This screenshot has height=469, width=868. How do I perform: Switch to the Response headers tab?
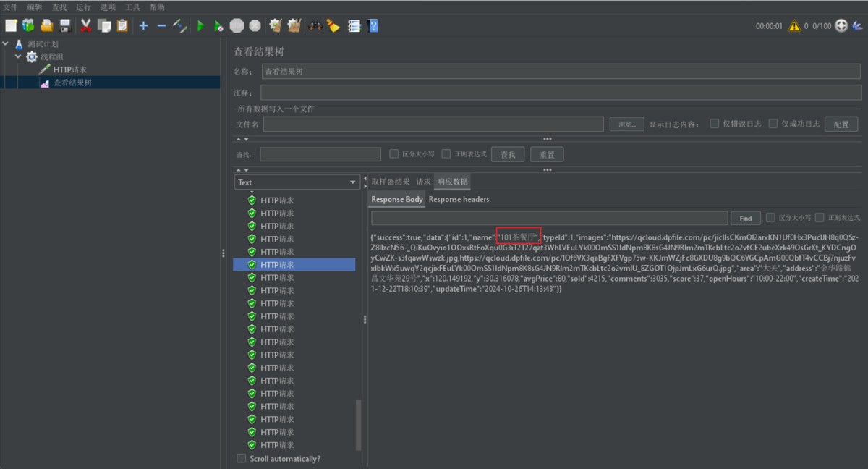point(459,199)
